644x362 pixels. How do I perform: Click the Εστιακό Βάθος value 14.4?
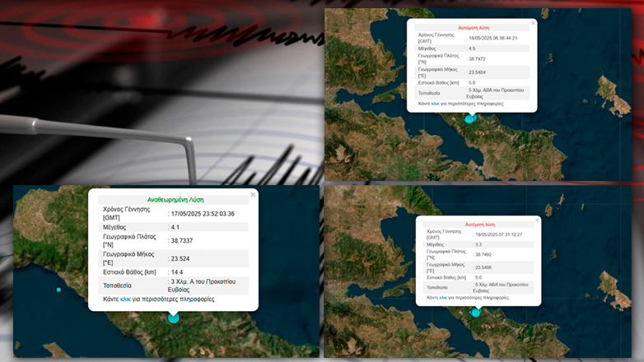[x=177, y=271]
